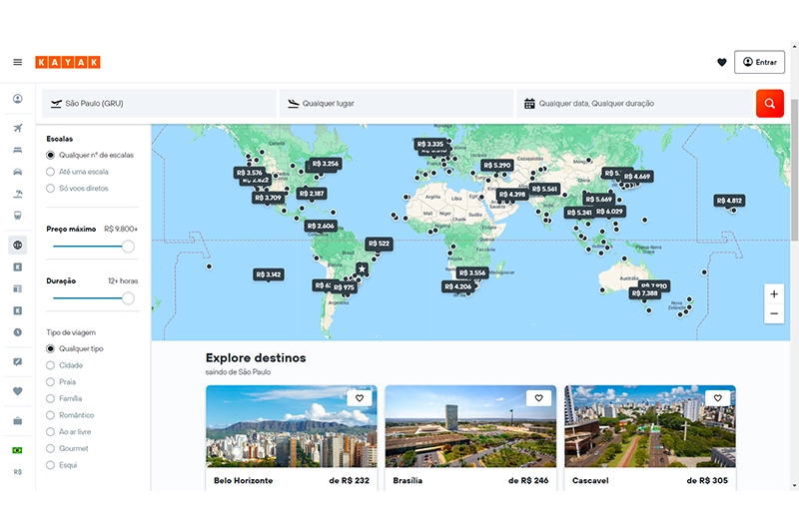799x532 pixels.
Task: Click the R$ 5.290 map price marker
Action: tap(497, 165)
